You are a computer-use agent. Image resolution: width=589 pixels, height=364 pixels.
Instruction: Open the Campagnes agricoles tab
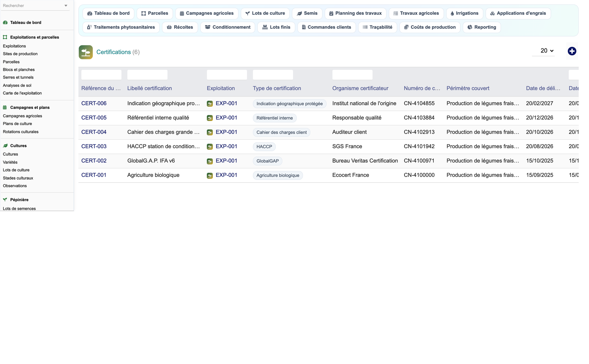pos(207,13)
